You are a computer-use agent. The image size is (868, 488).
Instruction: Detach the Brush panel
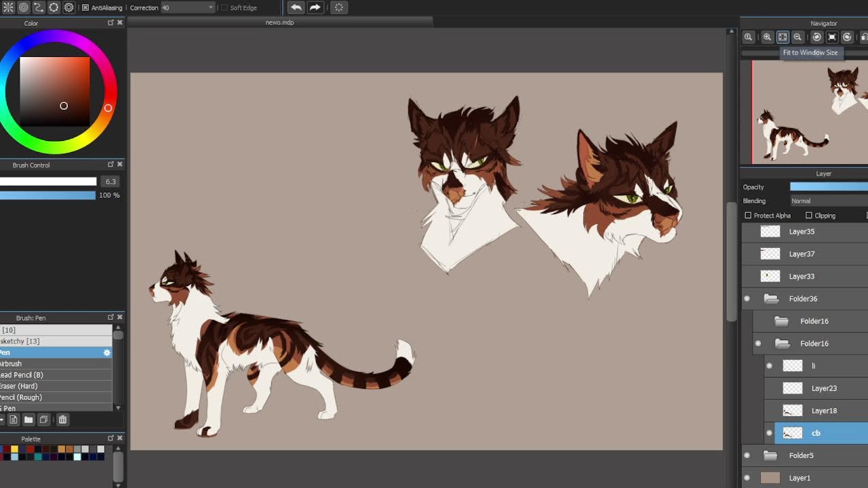pos(111,317)
